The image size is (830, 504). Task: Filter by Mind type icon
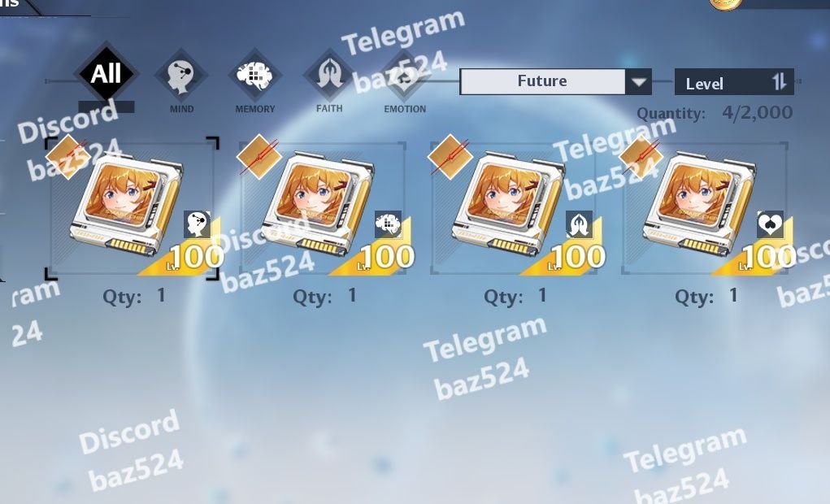click(181, 76)
